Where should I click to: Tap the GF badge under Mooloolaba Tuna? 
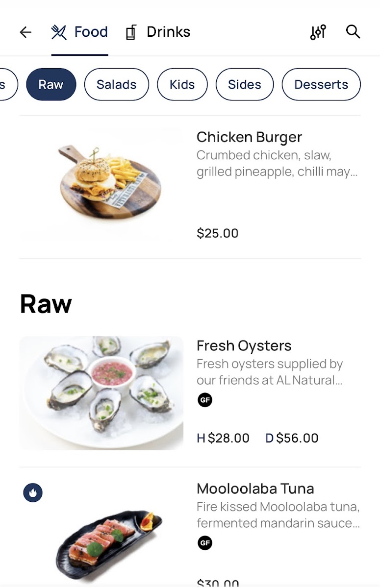click(x=205, y=543)
